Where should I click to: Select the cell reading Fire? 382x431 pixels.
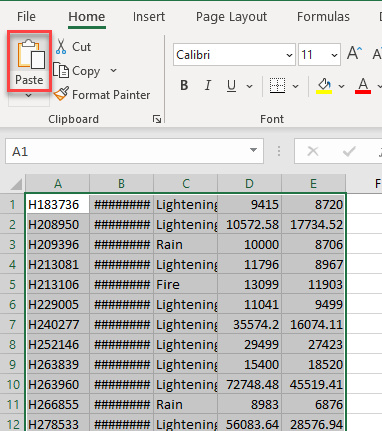point(186,284)
